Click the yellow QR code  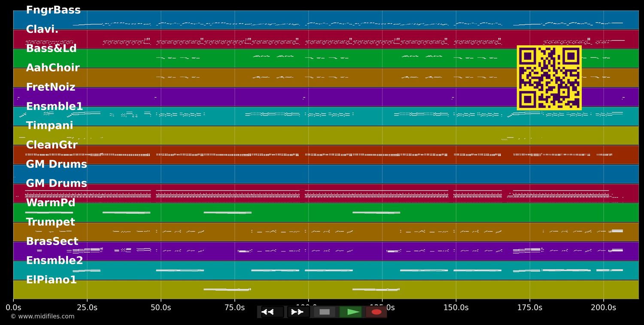pyautogui.click(x=549, y=78)
